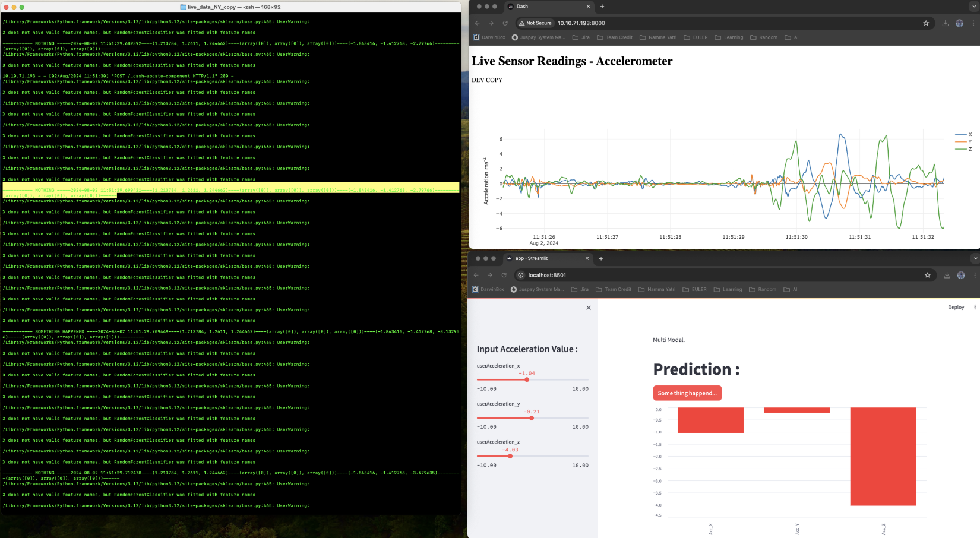Open downloads in the Streamlit browser window

pos(947,275)
